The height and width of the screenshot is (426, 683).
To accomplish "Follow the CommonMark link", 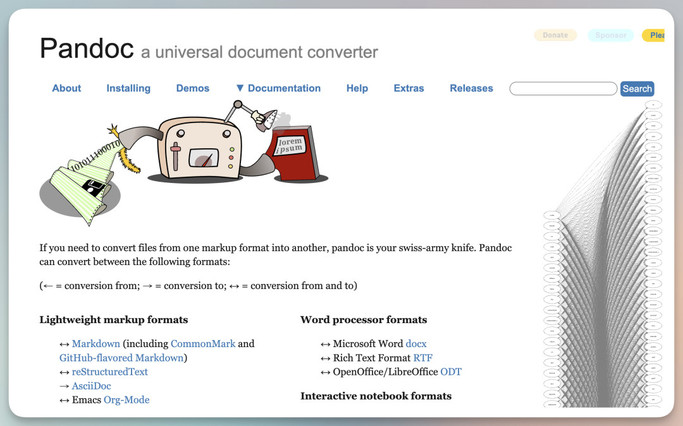I will [x=203, y=344].
